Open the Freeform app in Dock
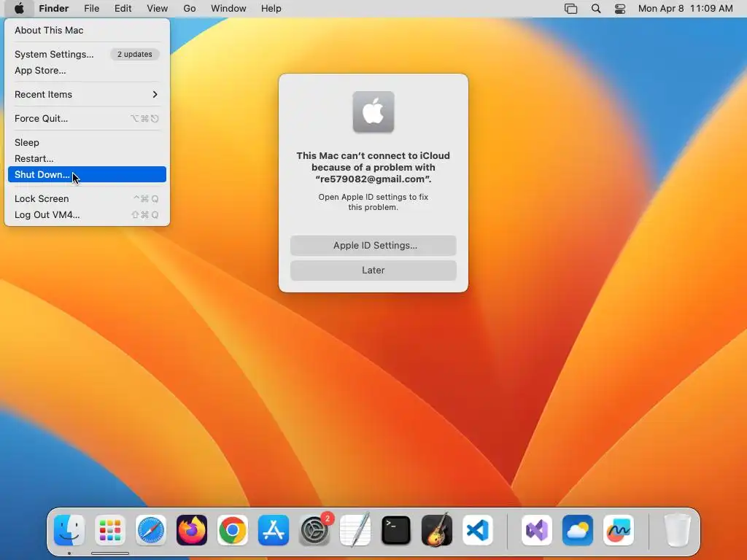Image resolution: width=747 pixels, height=560 pixels. pyautogui.click(x=619, y=530)
